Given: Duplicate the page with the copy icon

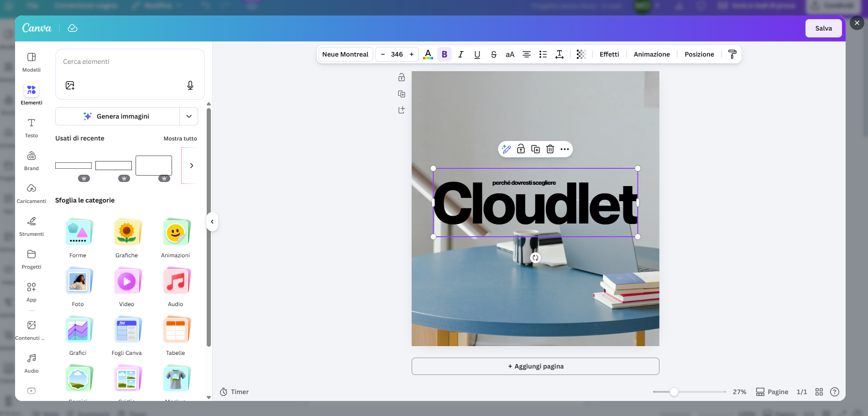Looking at the screenshot, I should pyautogui.click(x=402, y=94).
